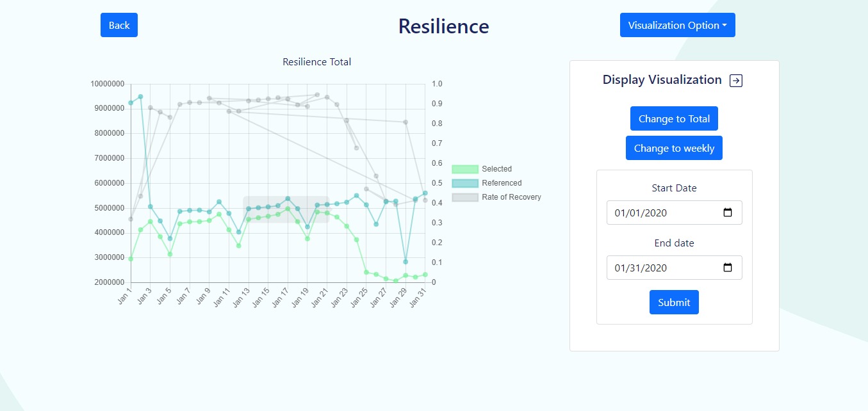Click the Change to weekly button
Viewport: 868px width, 411px height.
click(x=674, y=148)
